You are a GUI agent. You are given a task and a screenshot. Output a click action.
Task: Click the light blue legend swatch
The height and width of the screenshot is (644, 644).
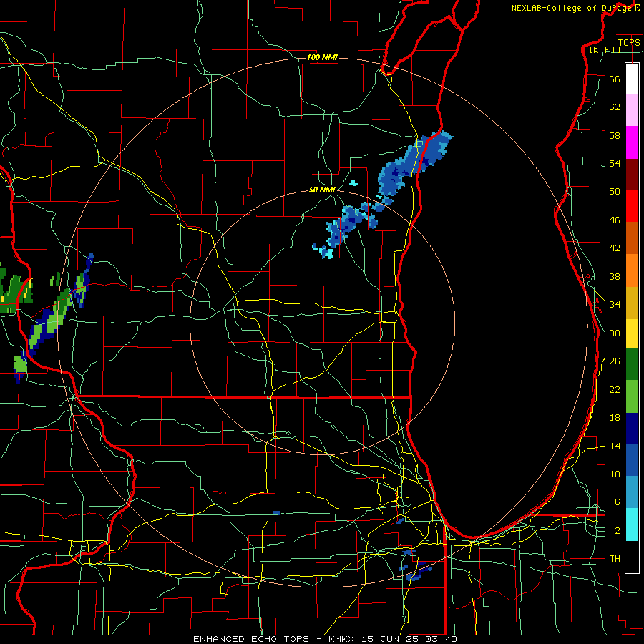pos(632,492)
